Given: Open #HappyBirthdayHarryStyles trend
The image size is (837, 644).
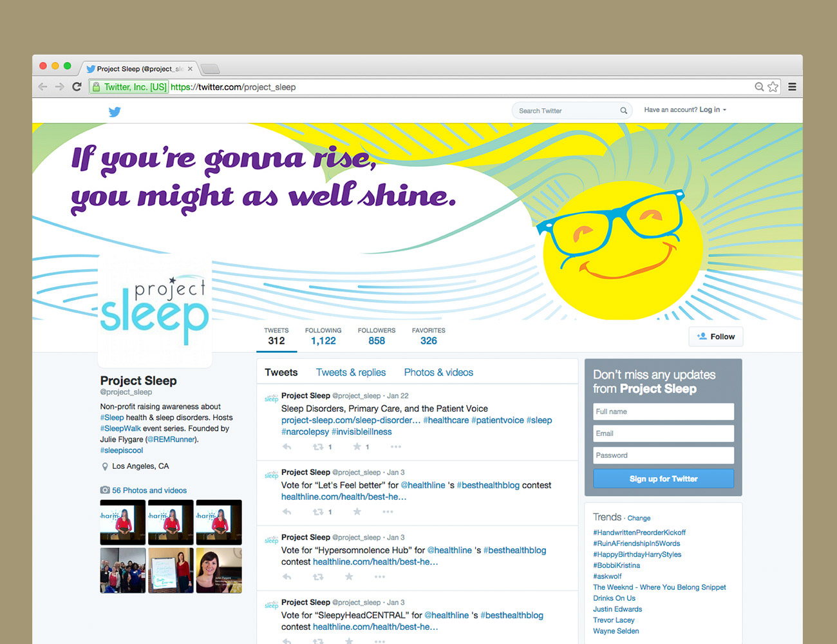Looking at the screenshot, I should [x=637, y=554].
